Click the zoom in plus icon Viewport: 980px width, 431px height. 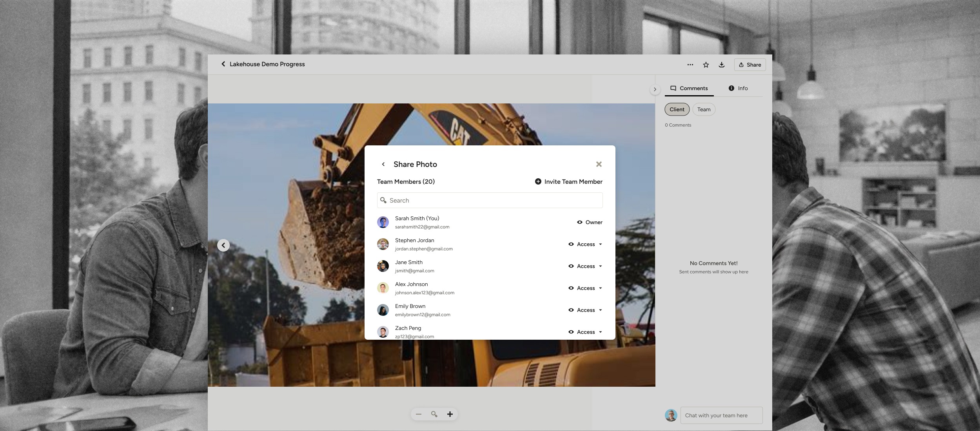point(450,414)
